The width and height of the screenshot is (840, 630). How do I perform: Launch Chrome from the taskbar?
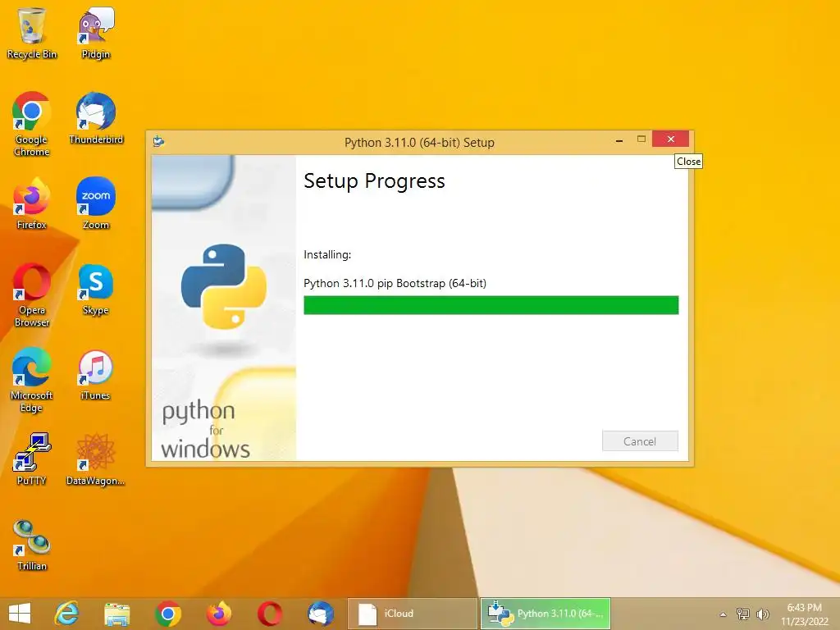167,614
